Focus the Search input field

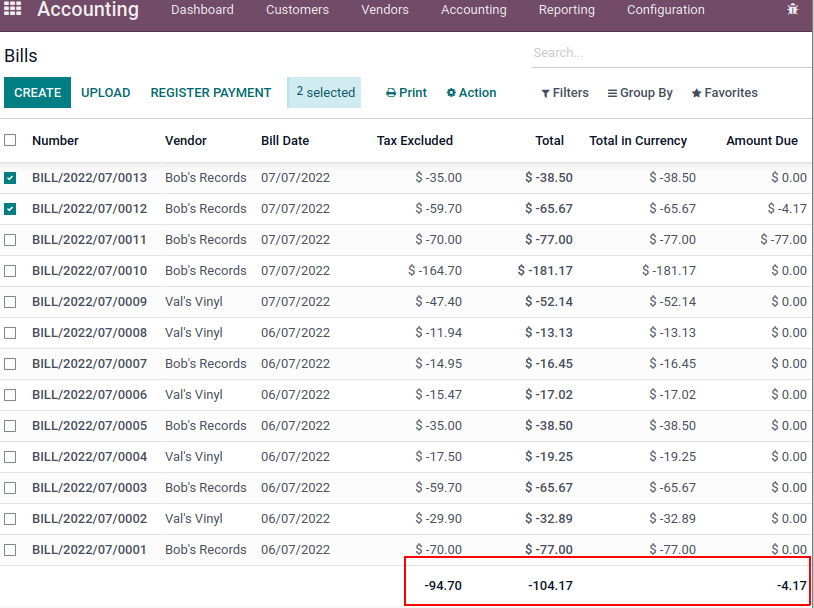point(671,52)
